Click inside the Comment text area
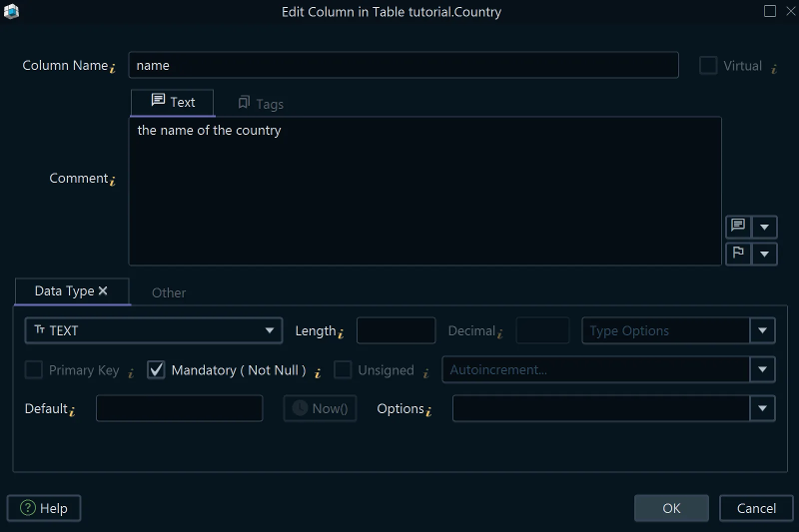Viewport: 799px width, 532px height. 425,192
